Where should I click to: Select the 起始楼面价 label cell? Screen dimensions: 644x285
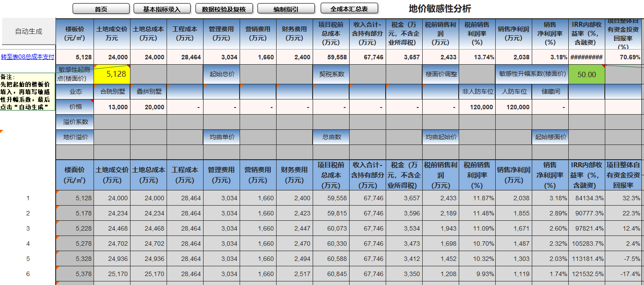coord(550,137)
